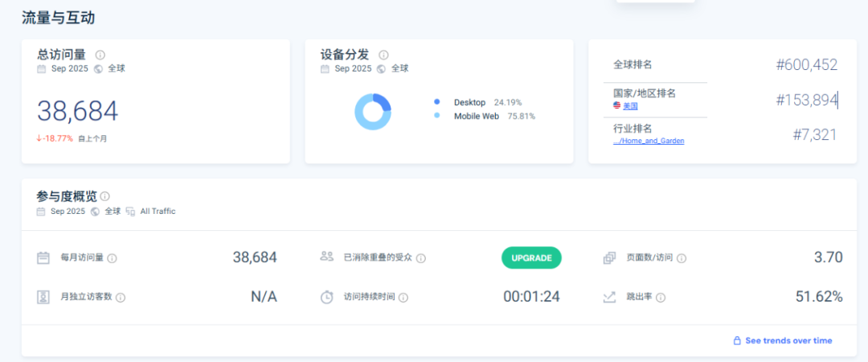Click info icon next to 访问持续时间
This screenshot has width=868, height=362.
(403, 298)
